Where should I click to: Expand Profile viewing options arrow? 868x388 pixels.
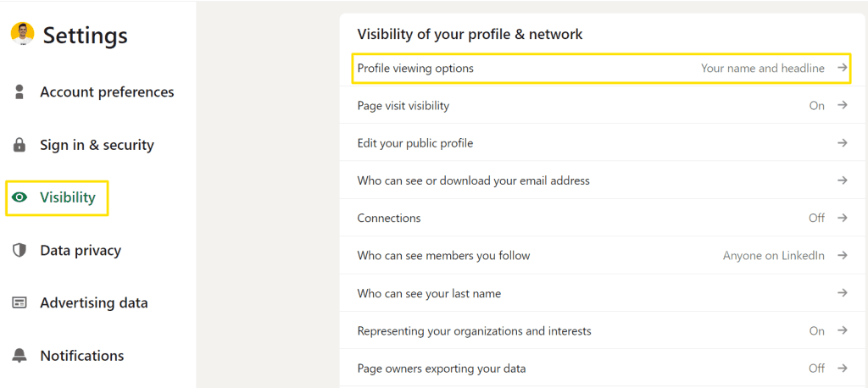[842, 68]
